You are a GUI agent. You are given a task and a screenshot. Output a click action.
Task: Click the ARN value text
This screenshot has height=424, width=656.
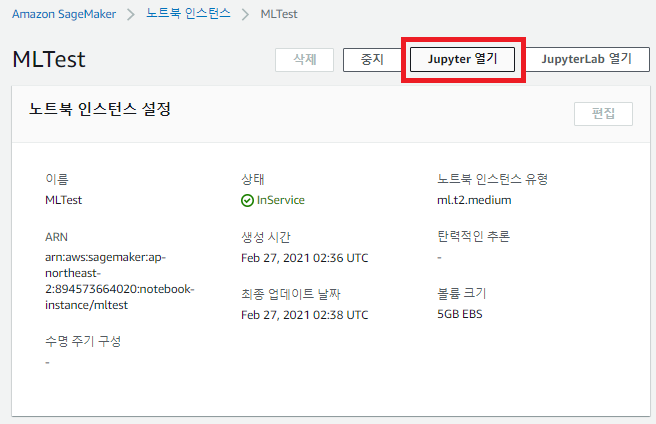pyautogui.click(x=120, y=281)
